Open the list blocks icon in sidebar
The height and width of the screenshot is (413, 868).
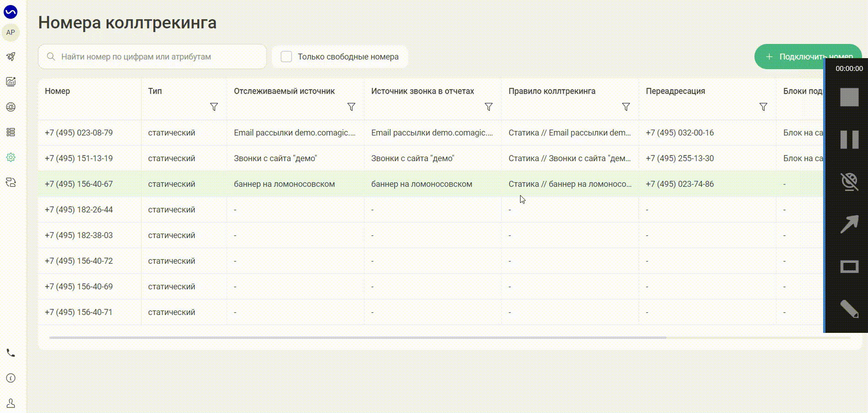11,132
